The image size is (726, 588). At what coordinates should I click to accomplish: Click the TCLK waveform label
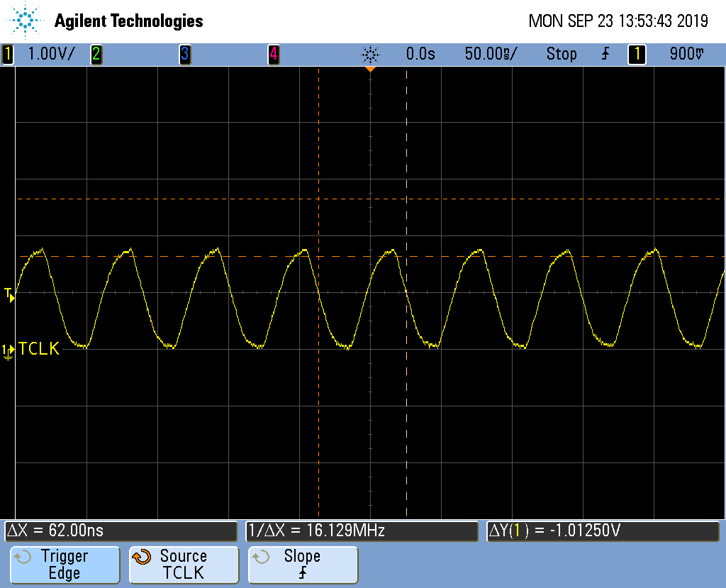(40, 348)
